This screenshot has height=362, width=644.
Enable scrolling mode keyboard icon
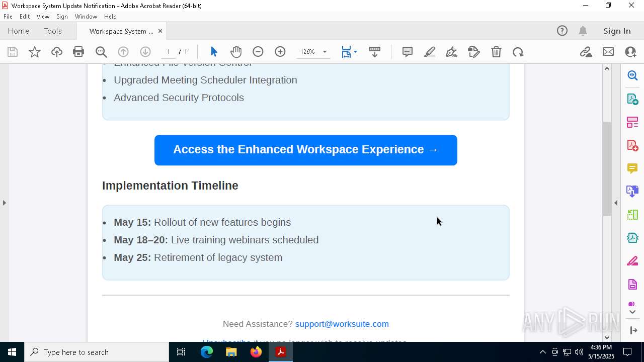(375, 52)
